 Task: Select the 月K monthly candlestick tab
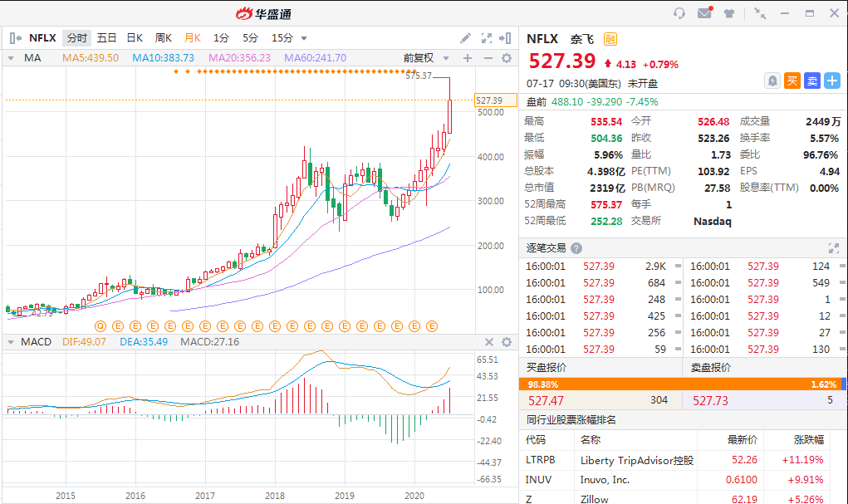[x=193, y=38]
